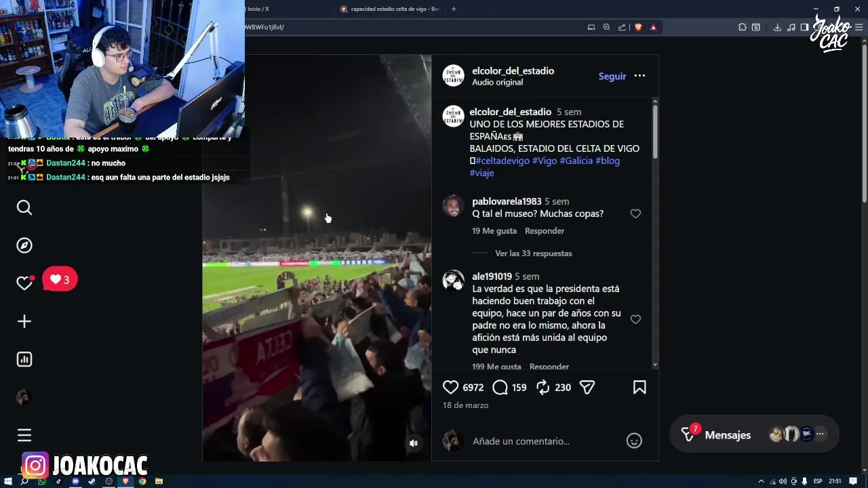Open the dashboard chart icon in sidebar

tap(24, 359)
